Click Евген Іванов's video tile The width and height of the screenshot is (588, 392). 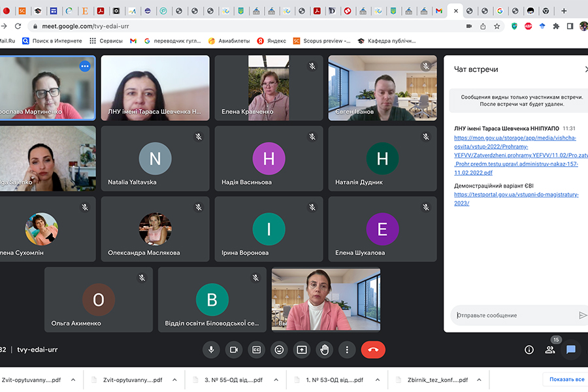pyautogui.click(x=382, y=88)
